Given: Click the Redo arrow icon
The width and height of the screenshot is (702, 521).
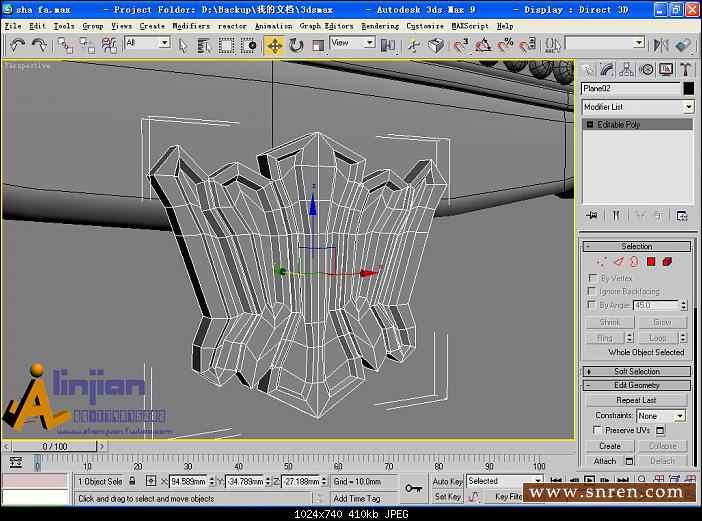Looking at the screenshot, I should tap(39, 45).
